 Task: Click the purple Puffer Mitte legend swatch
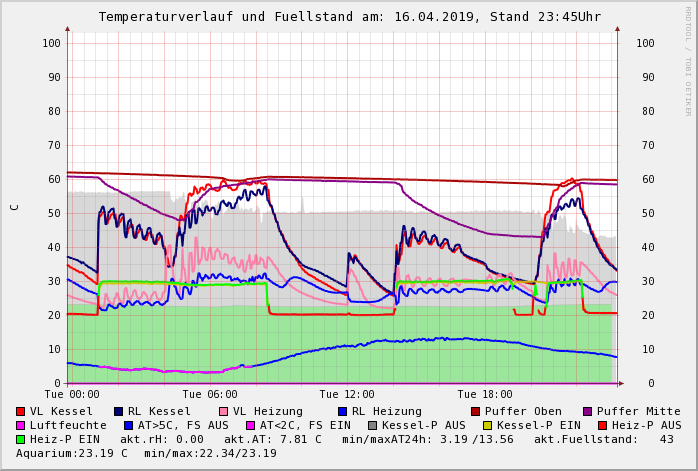[x=588, y=411]
